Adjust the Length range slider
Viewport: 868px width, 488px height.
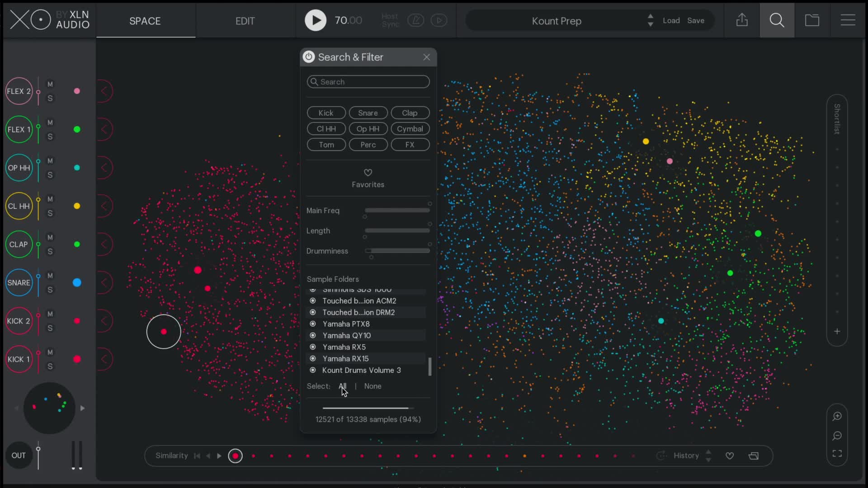397,230
